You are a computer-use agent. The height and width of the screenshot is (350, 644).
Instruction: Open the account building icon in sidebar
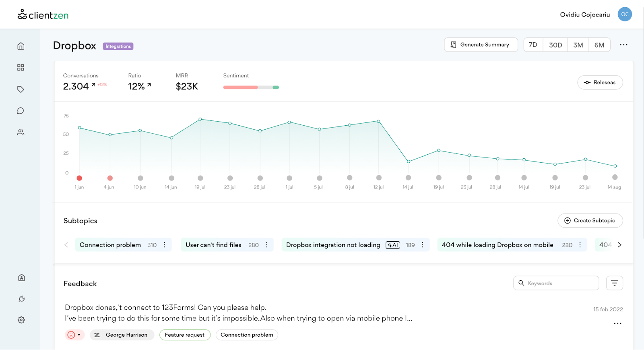point(22,278)
